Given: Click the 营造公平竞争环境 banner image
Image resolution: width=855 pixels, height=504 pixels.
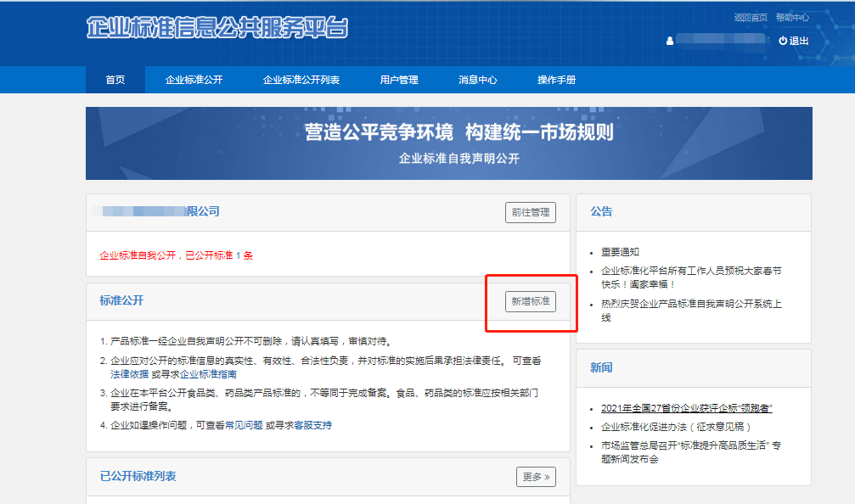Looking at the screenshot, I should tap(448, 143).
